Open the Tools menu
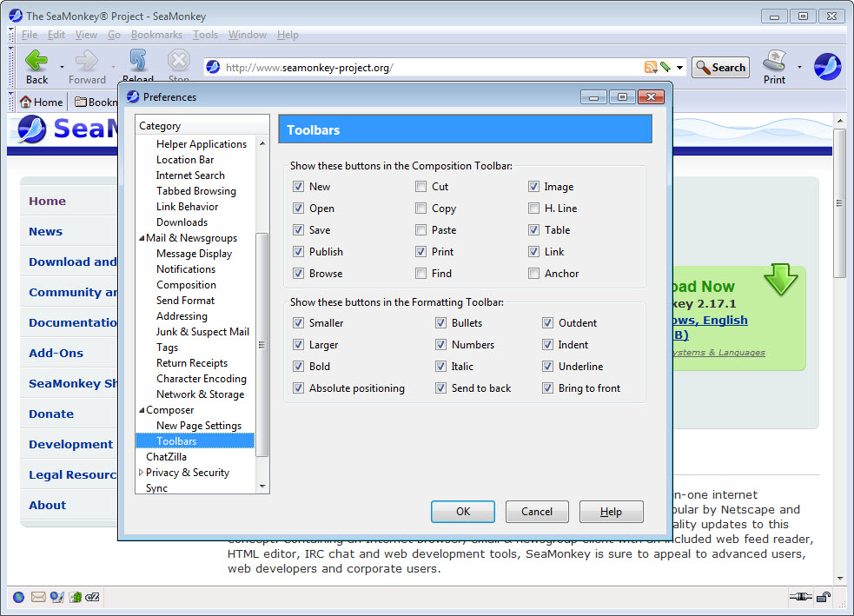 tap(205, 35)
